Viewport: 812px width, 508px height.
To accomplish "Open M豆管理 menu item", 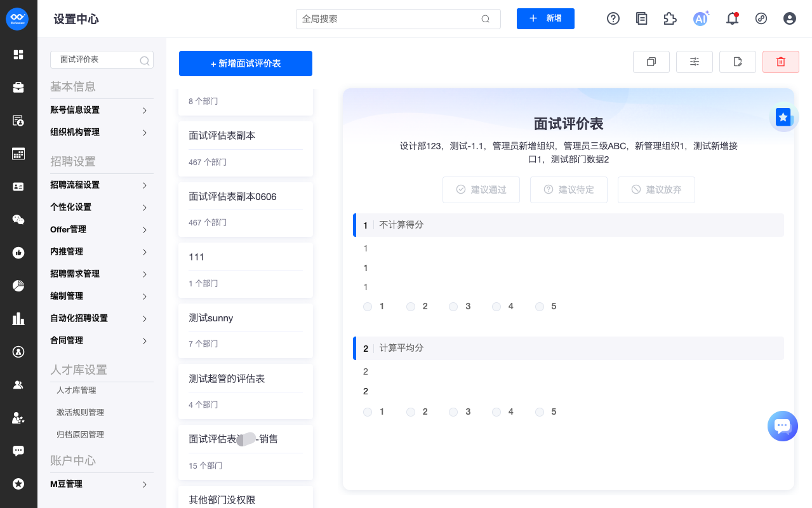I will click(102, 484).
